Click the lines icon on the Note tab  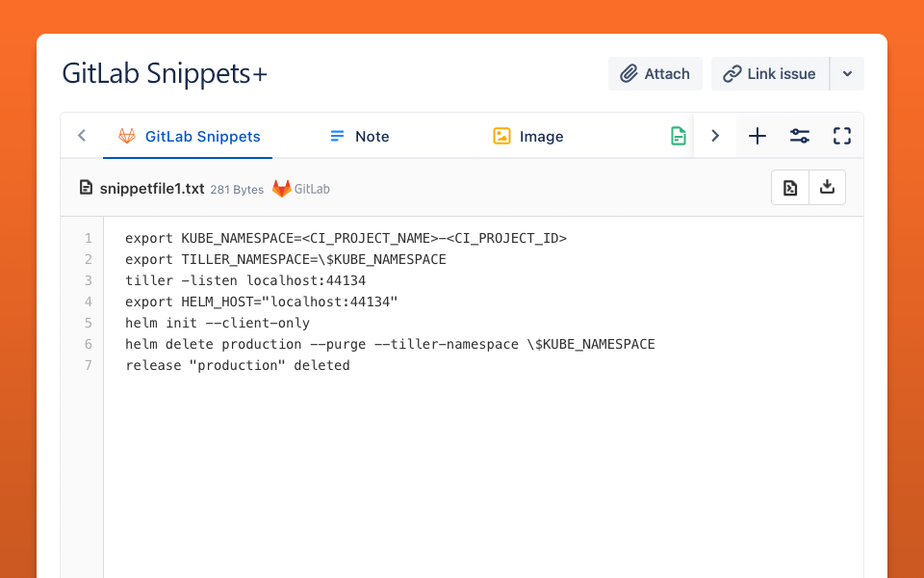(338, 136)
